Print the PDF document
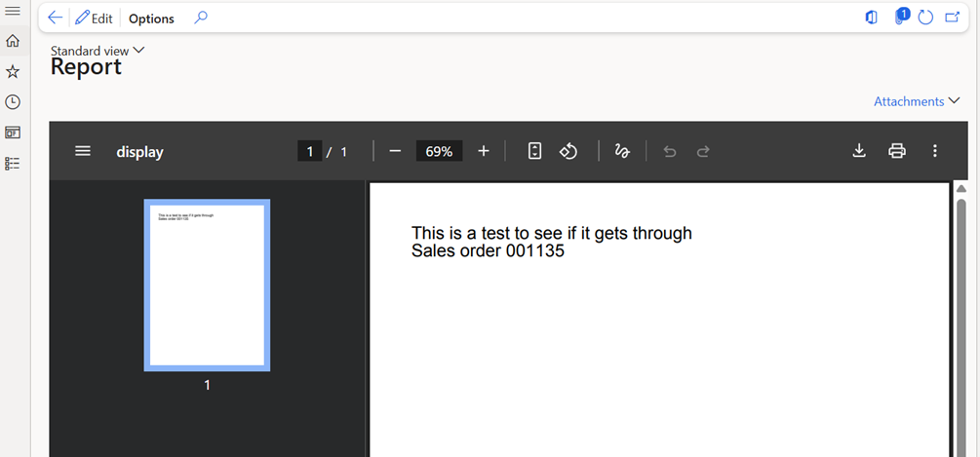This screenshot has height=457, width=980. point(897,150)
